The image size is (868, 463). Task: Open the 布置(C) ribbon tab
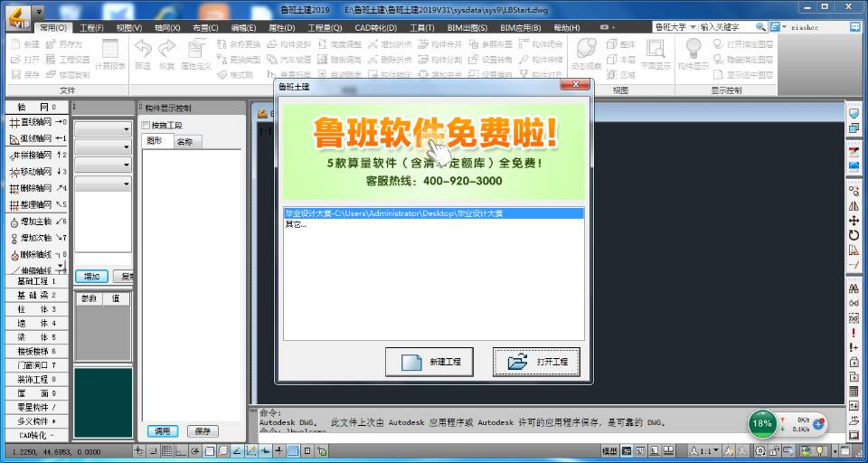point(205,28)
